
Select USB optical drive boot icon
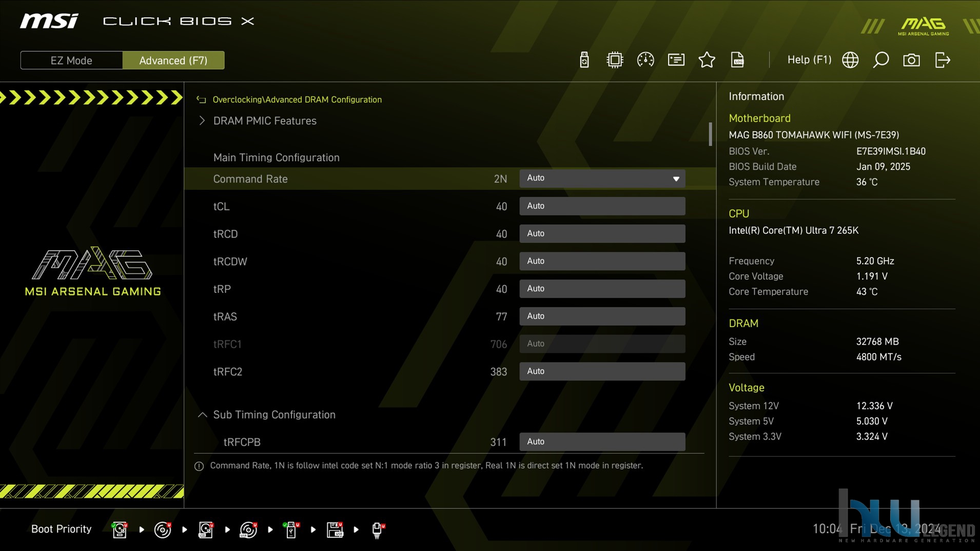(248, 529)
